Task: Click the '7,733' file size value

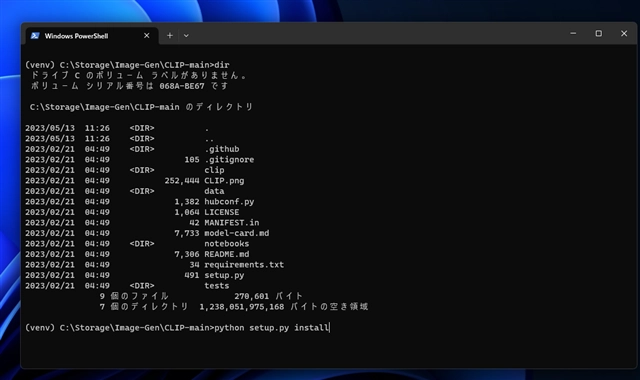Action: [x=187, y=233]
